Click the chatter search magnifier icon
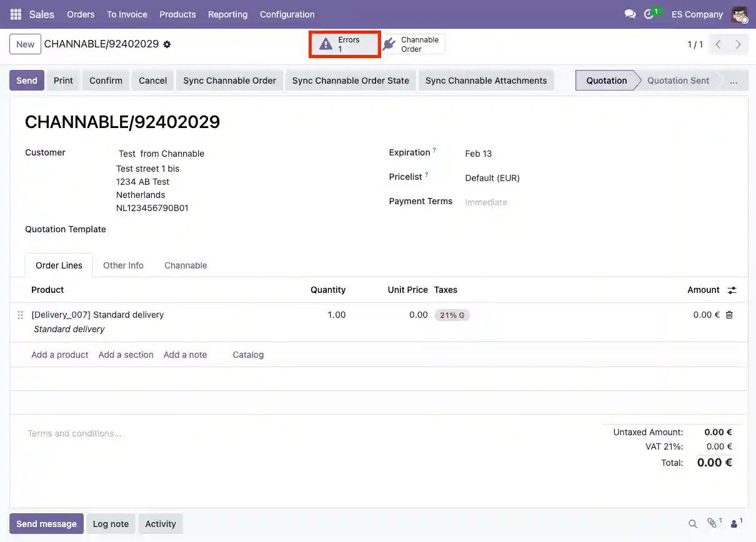 pyautogui.click(x=692, y=524)
